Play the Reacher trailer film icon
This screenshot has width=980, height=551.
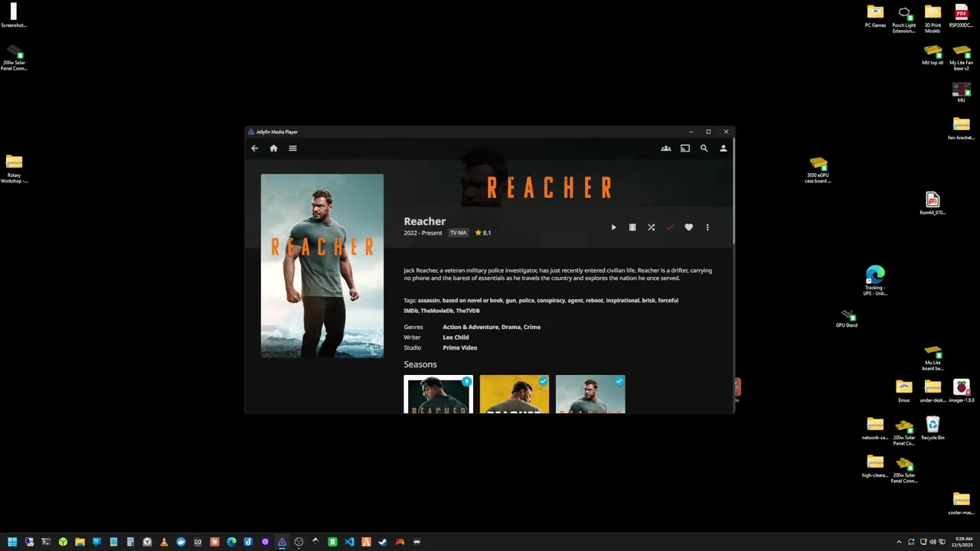coord(632,227)
